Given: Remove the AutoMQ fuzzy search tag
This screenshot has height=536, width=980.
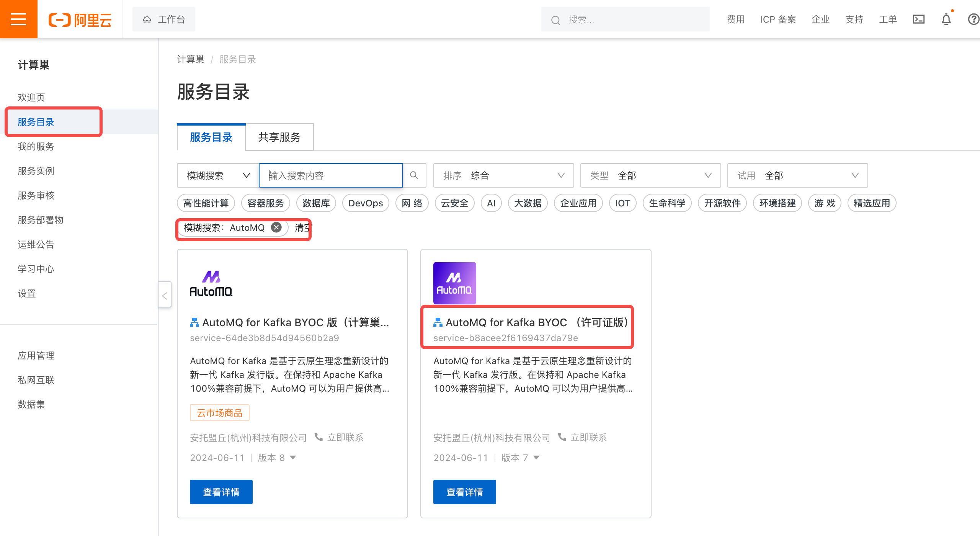Looking at the screenshot, I should click(x=276, y=227).
